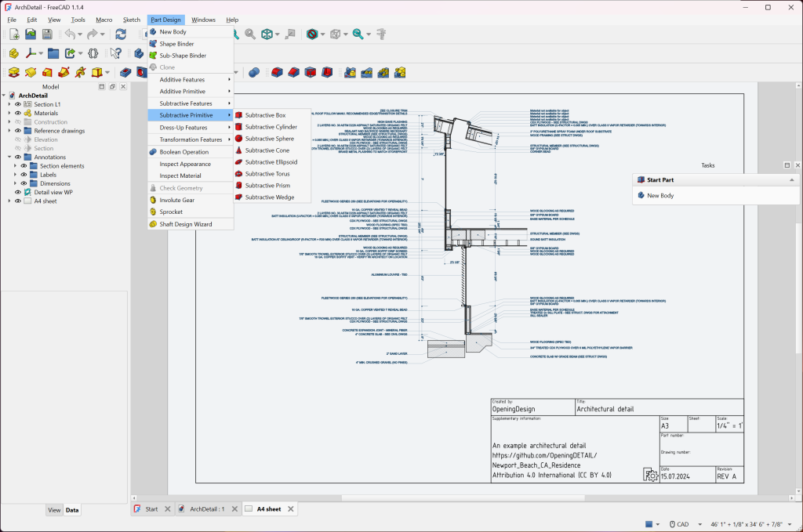Toggle visibility of Section L1
This screenshot has width=803, height=532.
[18, 104]
